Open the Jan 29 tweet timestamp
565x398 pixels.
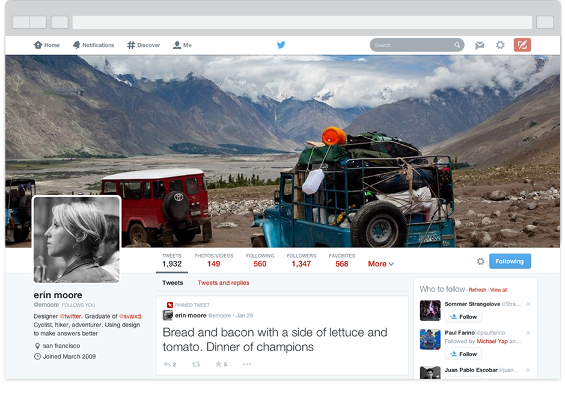pos(244,316)
